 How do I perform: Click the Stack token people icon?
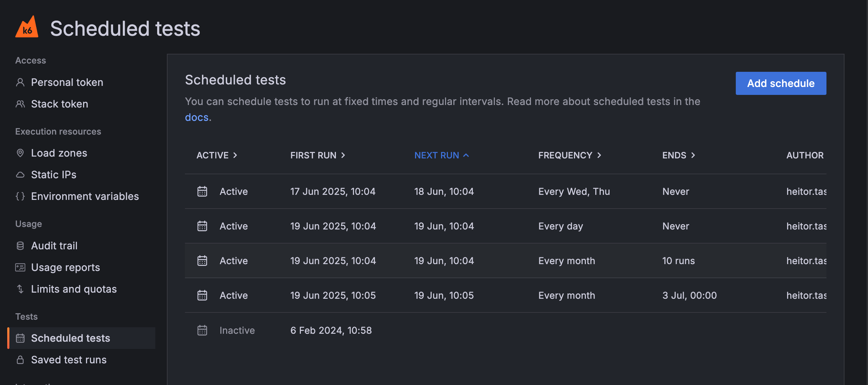20,104
